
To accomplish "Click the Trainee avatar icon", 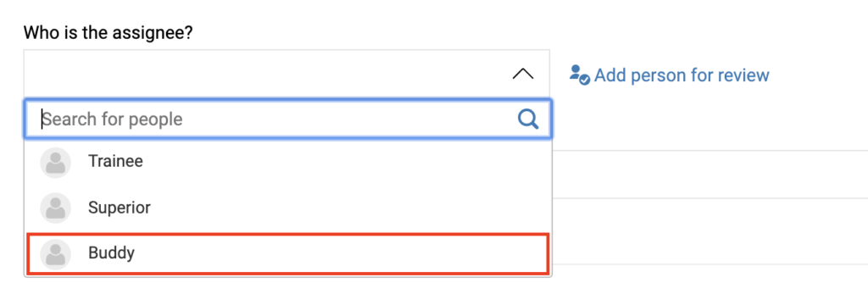I will tap(55, 162).
